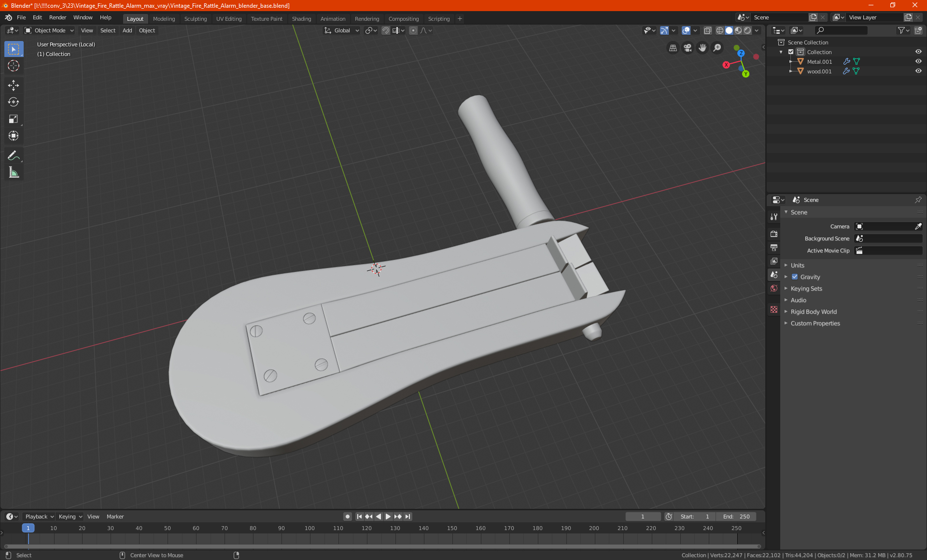Activate the Rotate tool
The width and height of the screenshot is (927, 560).
pos(14,102)
